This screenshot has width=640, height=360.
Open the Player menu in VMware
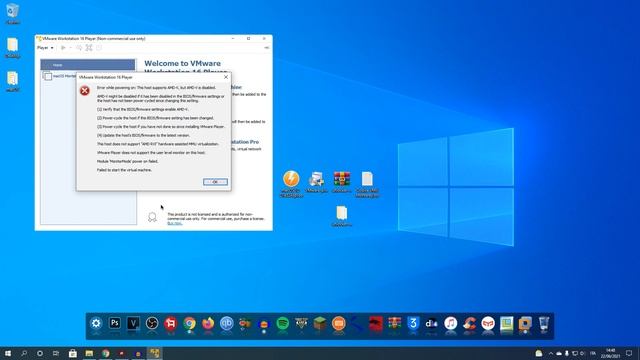tap(45, 48)
